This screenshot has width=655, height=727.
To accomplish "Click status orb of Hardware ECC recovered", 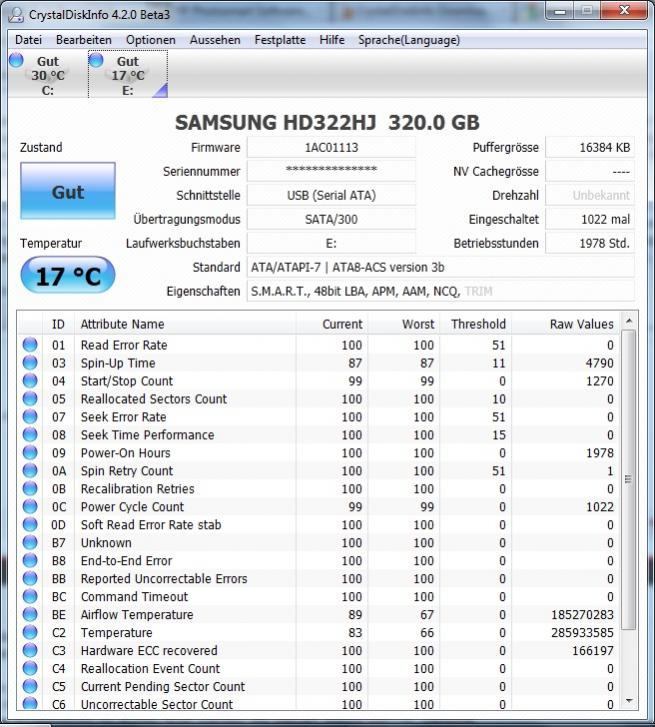I will (x=30, y=650).
